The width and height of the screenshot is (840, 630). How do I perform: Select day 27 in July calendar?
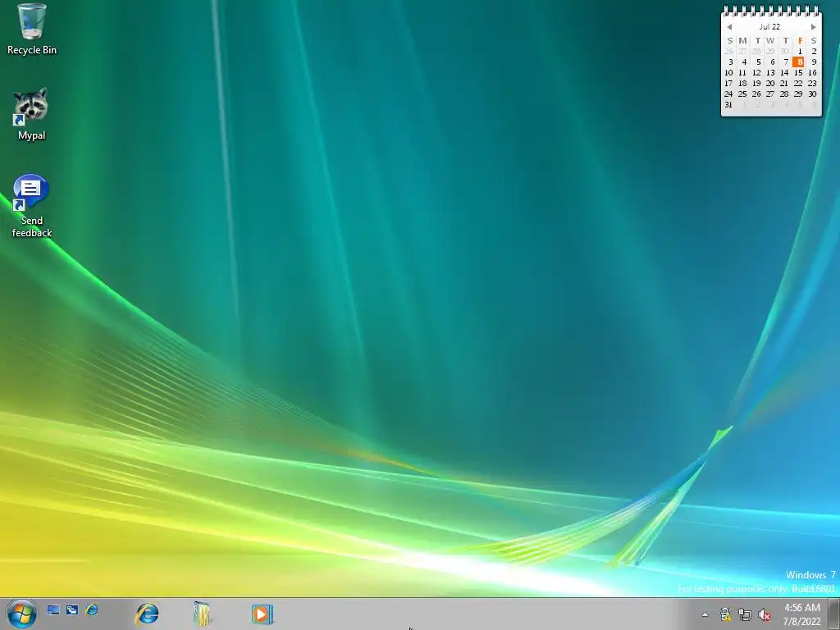coord(770,94)
